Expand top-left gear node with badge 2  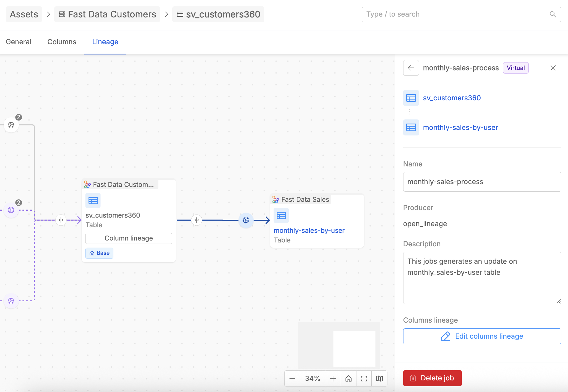click(11, 125)
